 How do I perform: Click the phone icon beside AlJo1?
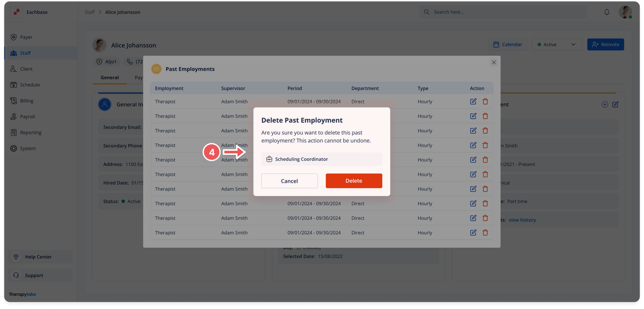(130, 62)
